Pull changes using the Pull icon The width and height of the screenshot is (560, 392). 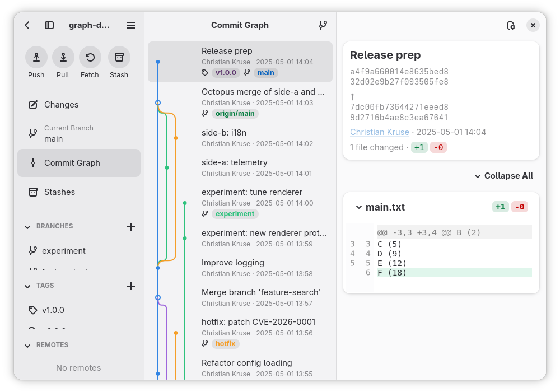63,57
